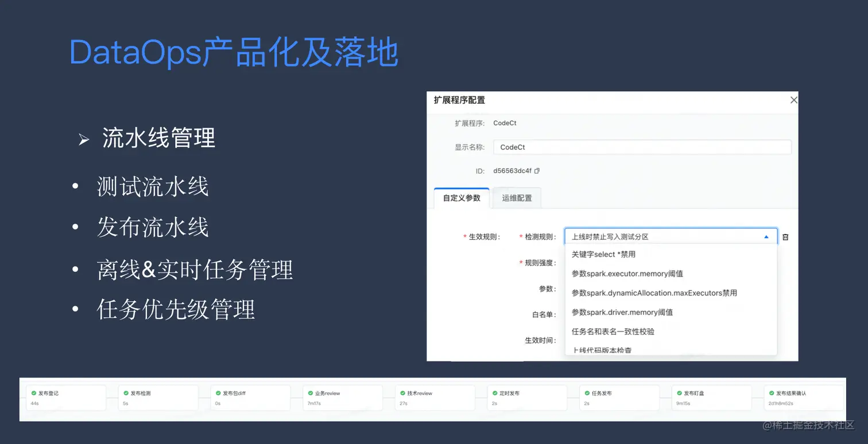
Task: Click the 规则强度 label
Action: click(540, 263)
